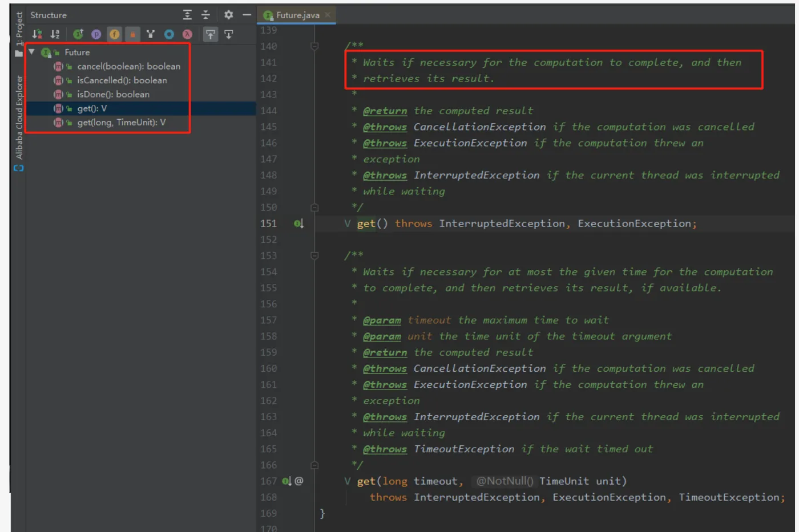Open the 1: Project side tab
The image size is (799, 532).
[x=19, y=29]
